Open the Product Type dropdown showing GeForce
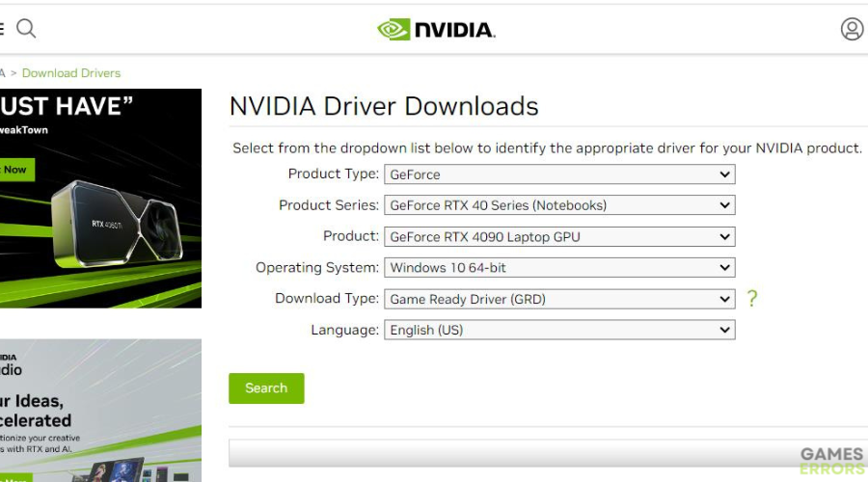 click(x=559, y=174)
